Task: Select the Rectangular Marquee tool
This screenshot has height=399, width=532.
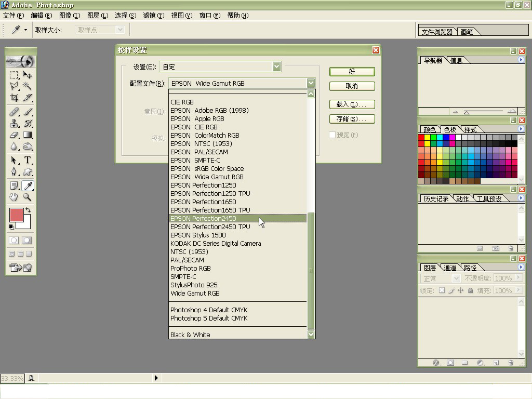Action: (x=14, y=75)
